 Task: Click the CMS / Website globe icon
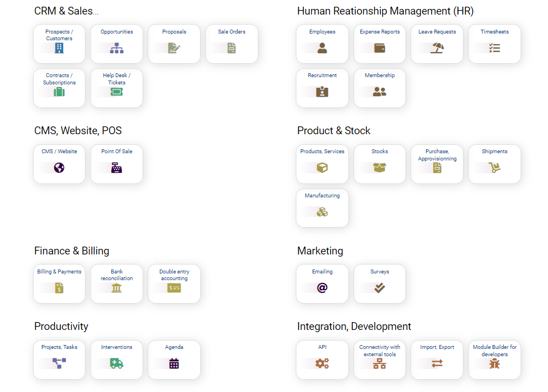point(59,168)
